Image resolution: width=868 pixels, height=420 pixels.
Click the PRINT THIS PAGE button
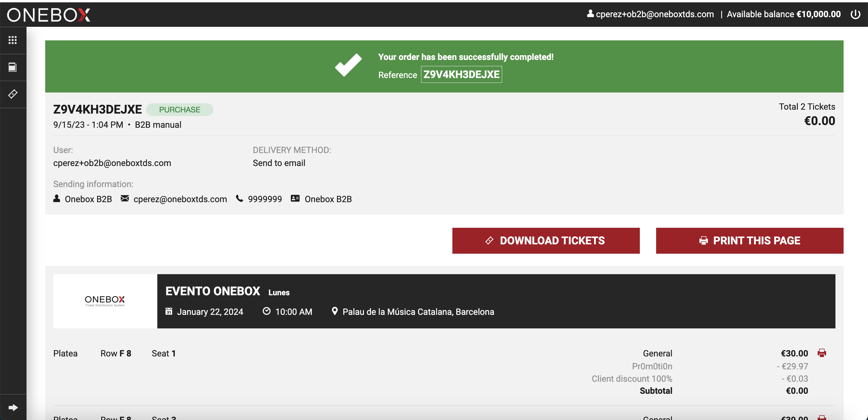tap(749, 240)
